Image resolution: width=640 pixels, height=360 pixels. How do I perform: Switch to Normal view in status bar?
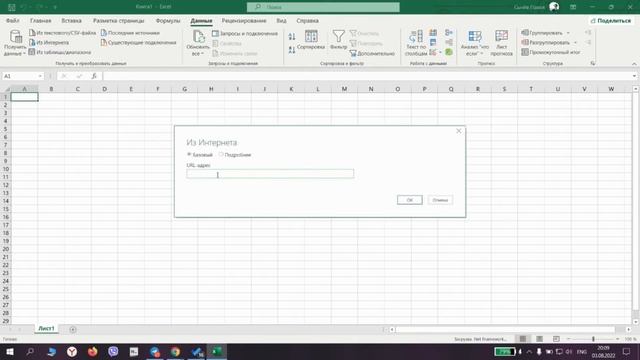pyautogui.click(x=523, y=339)
